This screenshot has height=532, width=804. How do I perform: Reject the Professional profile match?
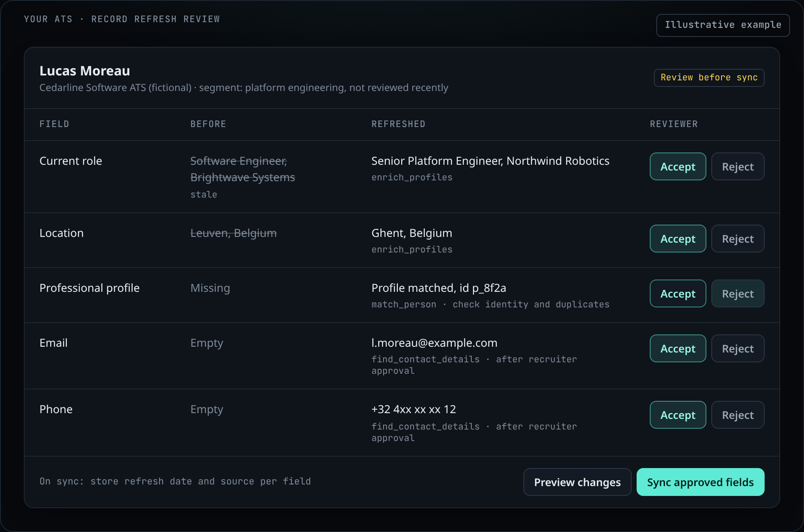point(738,293)
